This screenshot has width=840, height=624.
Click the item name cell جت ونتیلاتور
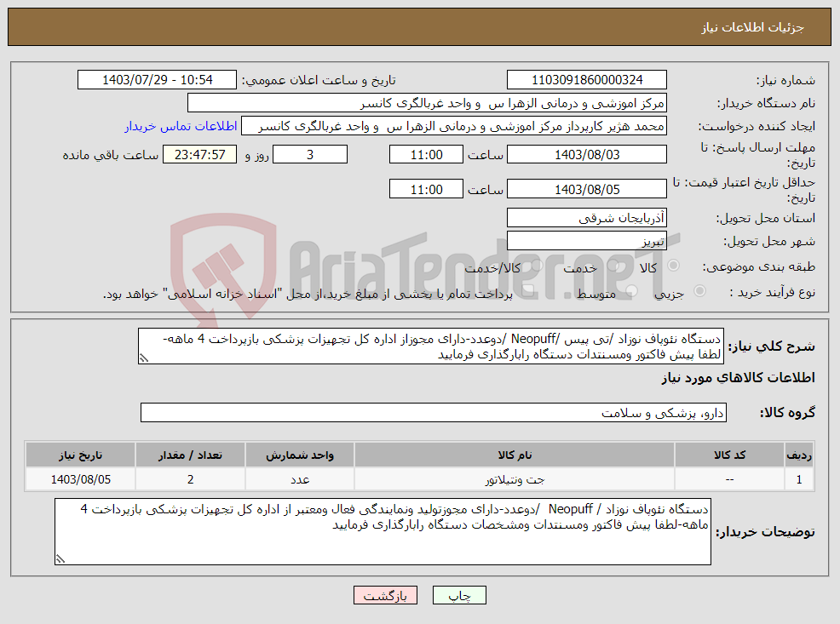point(515,479)
